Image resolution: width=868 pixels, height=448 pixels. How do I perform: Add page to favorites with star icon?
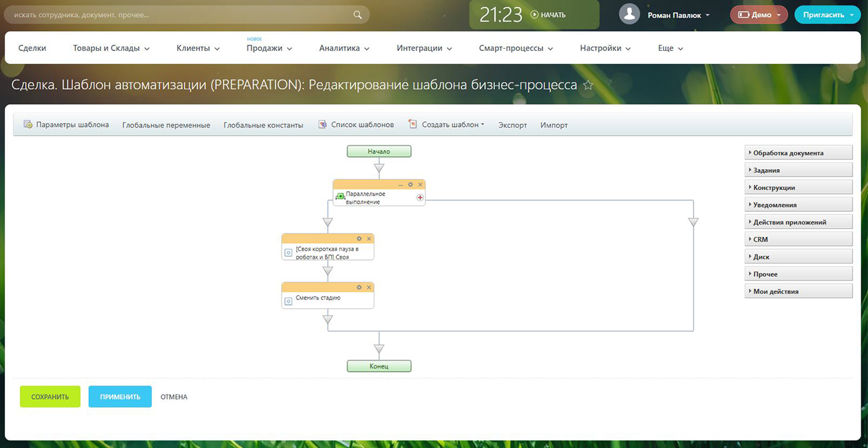click(589, 86)
